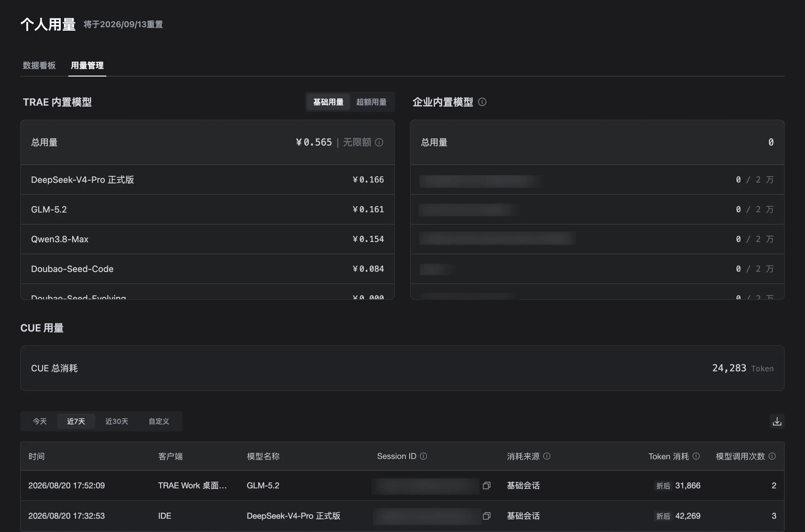Click the 客户端 column header

(170, 456)
